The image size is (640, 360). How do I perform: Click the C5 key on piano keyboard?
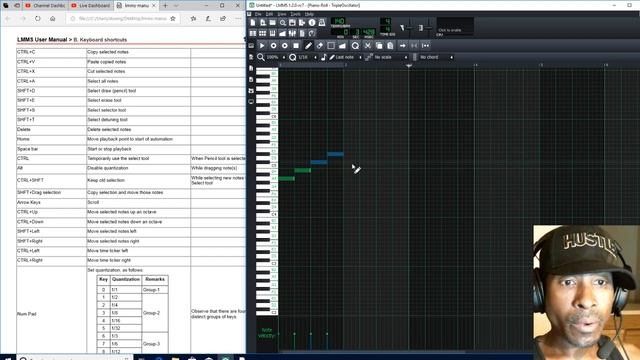click(x=267, y=166)
